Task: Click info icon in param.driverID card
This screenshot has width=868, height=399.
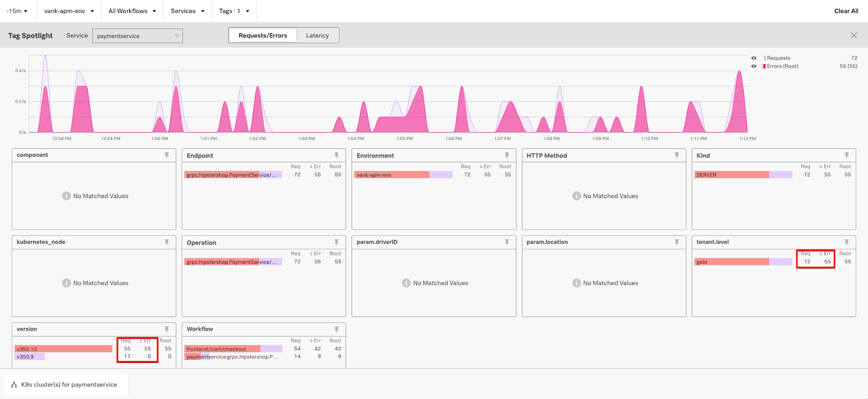Action: pos(406,283)
